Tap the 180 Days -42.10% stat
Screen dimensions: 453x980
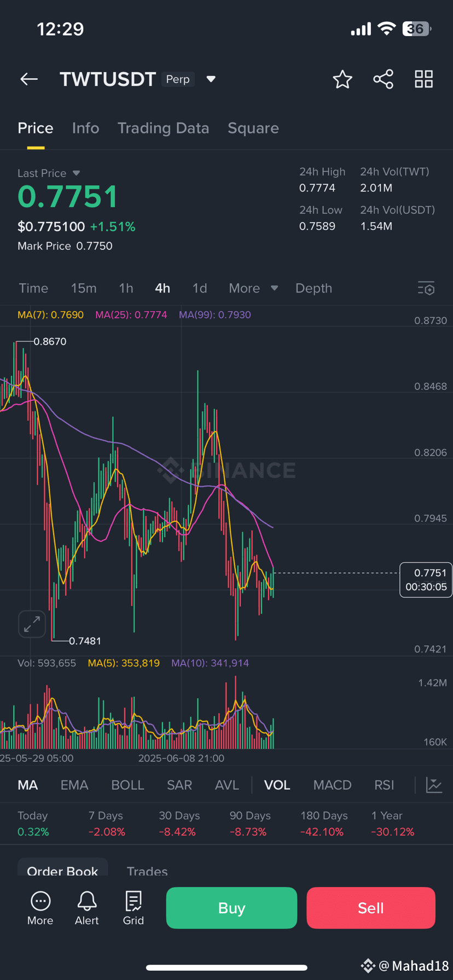click(x=324, y=824)
